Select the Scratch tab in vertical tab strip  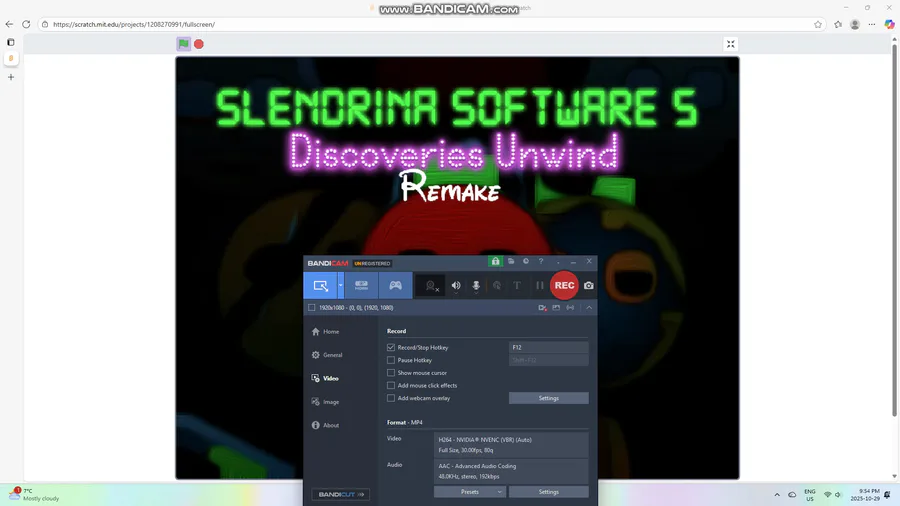tap(11, 59)
